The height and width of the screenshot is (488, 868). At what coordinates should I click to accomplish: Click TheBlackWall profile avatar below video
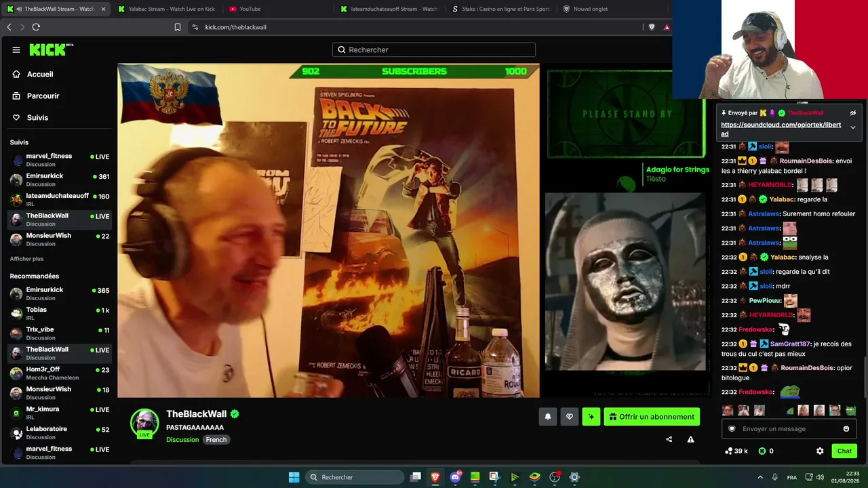(144, 423)
